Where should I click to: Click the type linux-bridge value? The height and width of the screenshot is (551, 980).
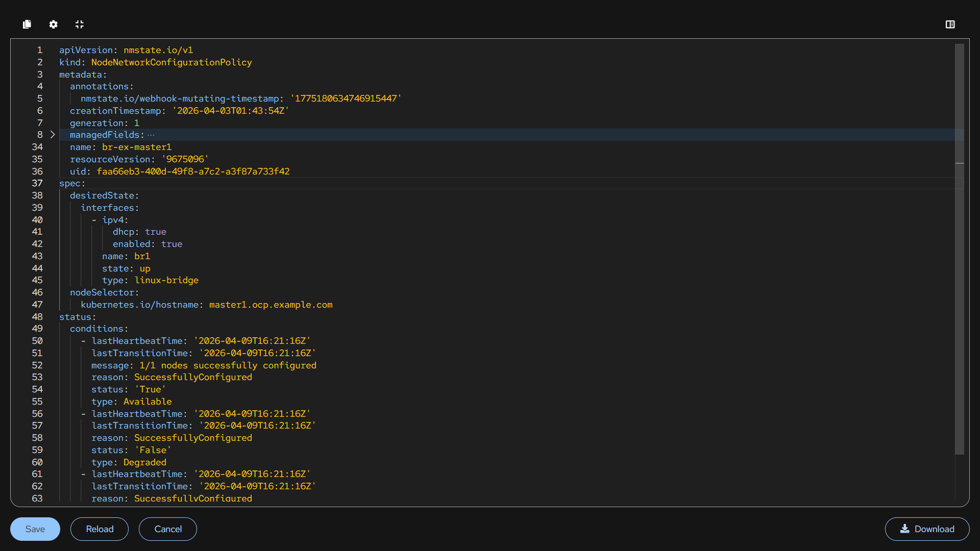tap(166, 280)
